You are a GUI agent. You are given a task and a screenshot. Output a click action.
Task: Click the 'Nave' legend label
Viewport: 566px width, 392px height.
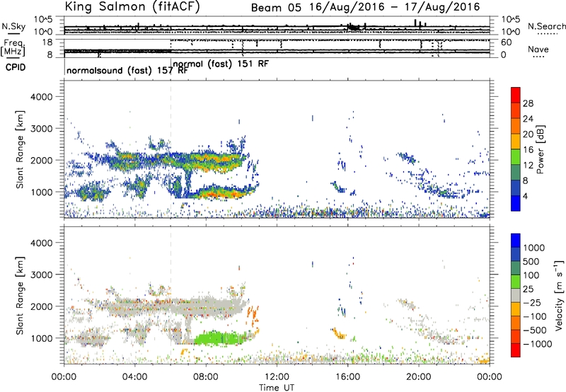coord(538,49)
